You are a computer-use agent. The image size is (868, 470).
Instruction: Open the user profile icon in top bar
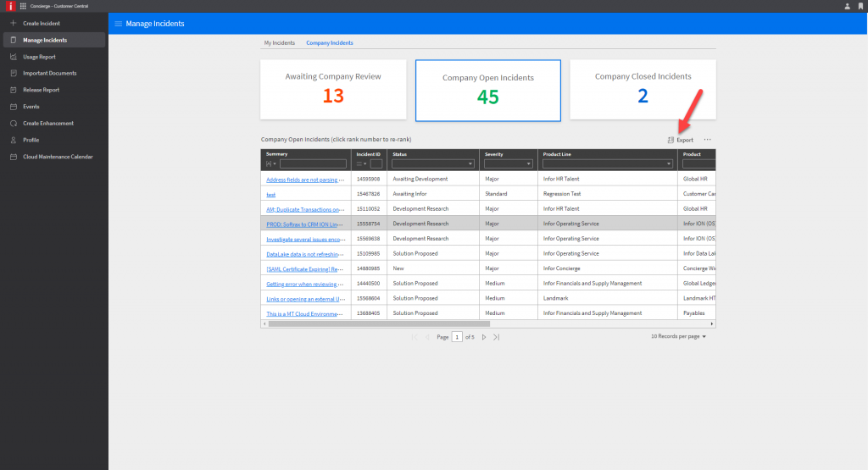click(x=847, y=6)
